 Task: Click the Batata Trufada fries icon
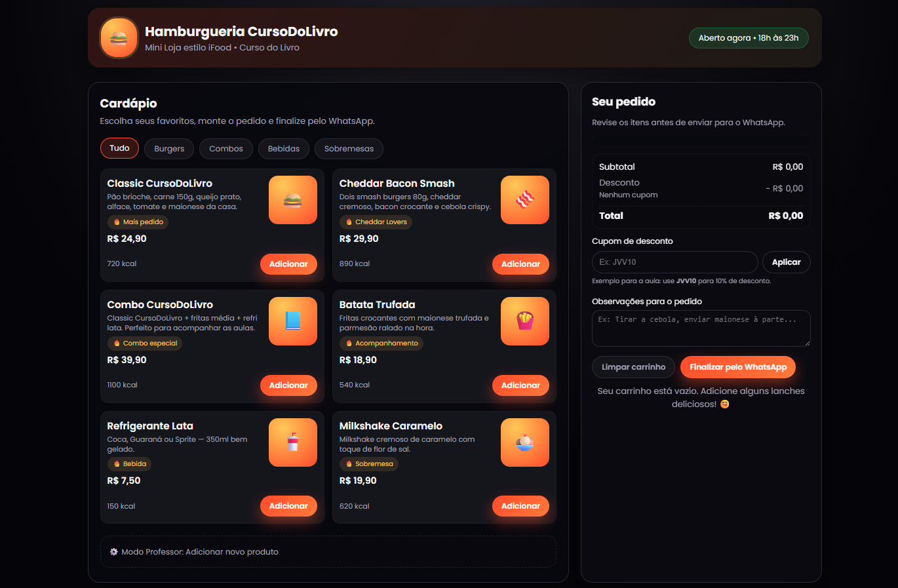point(524,321)
